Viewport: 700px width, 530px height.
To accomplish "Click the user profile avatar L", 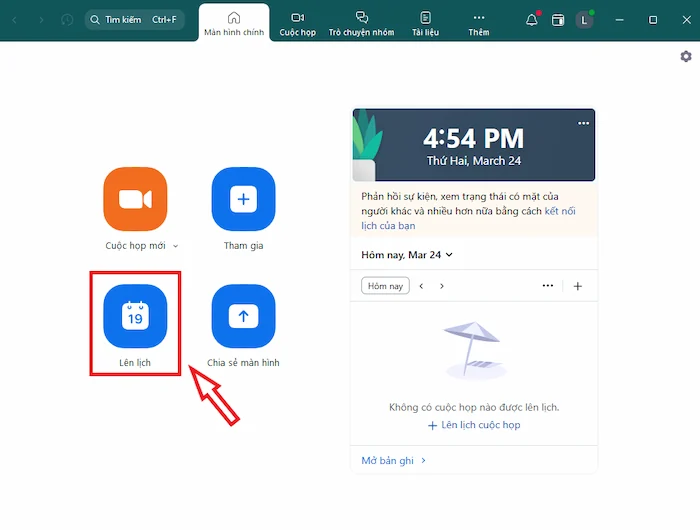I will click(585, 20).
